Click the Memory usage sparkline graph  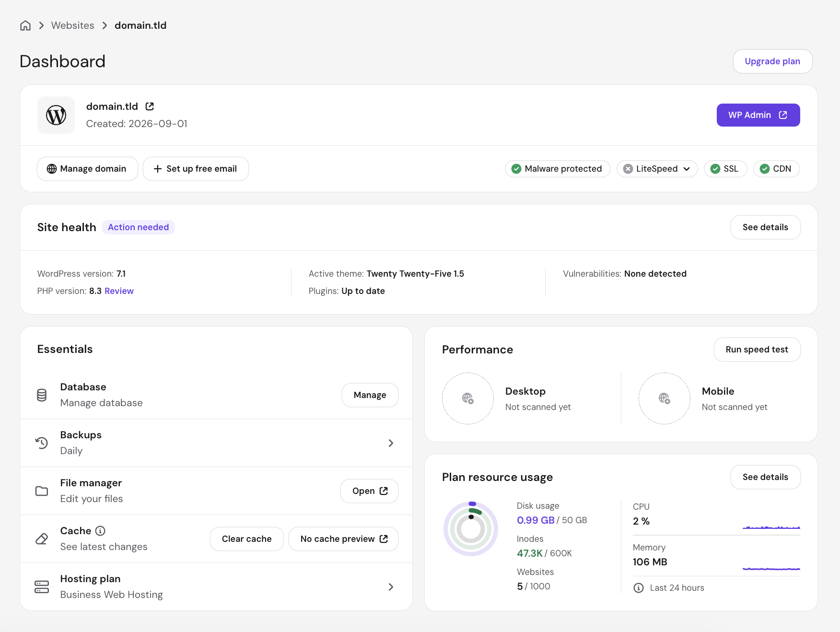771,569
